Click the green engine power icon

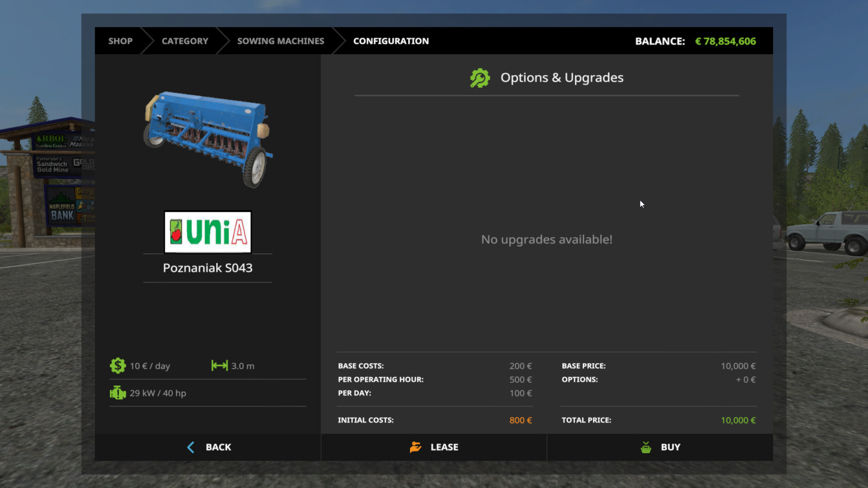118,393
